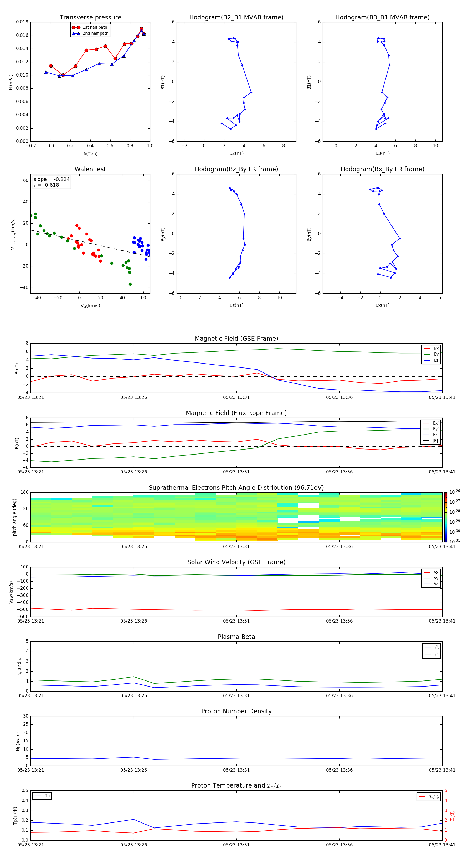The height and width of the screenshot is (868, 473).
Task: Click the 'WalenTest' plot title
Action: [x=90, y=169]
